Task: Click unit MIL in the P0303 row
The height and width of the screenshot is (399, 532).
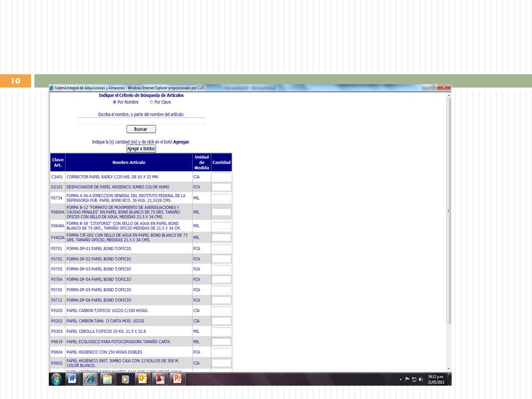Action: [196, 331]
